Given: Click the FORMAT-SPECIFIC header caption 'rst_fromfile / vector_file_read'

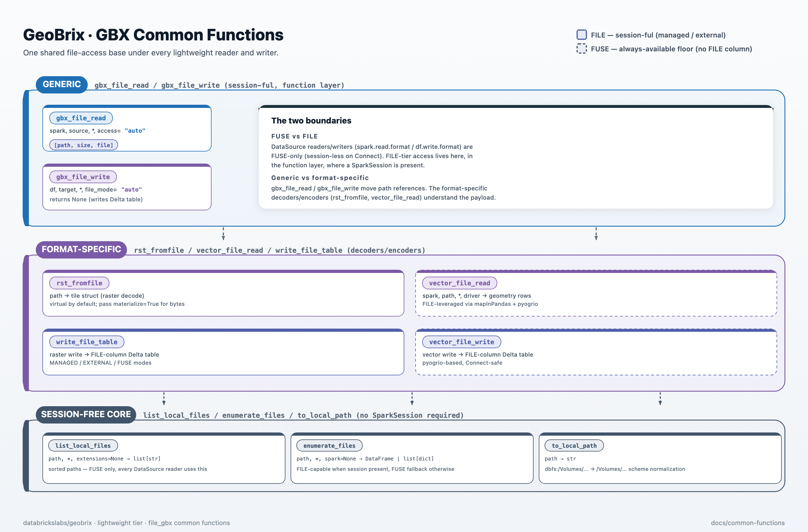Looking at the screenshot, I should pyautogui.click(x=279, y=250).
